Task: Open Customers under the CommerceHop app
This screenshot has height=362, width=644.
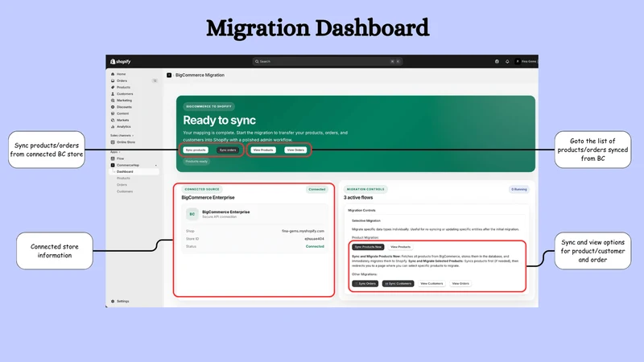Action: click(125, 191)
